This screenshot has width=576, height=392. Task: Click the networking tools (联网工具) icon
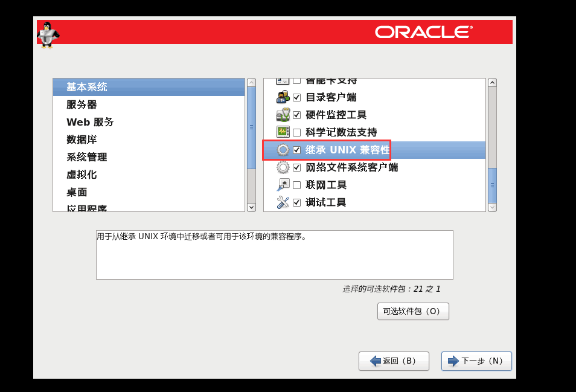pos(283,185)
